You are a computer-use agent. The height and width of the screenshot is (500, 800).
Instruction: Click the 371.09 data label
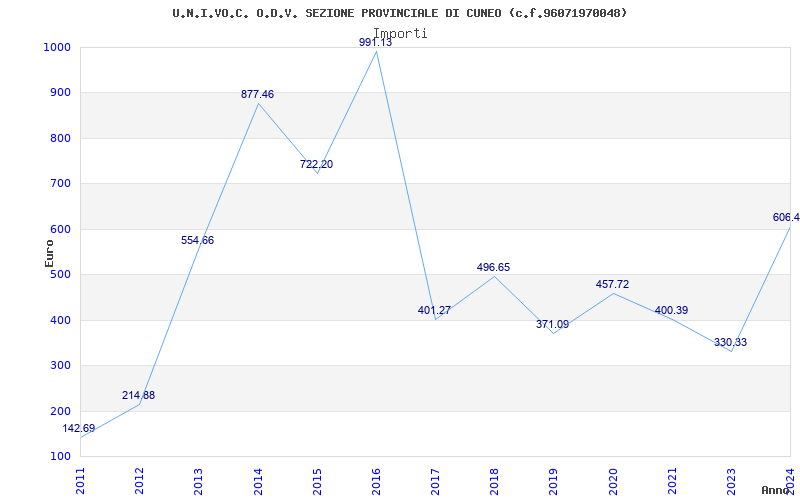553,324
